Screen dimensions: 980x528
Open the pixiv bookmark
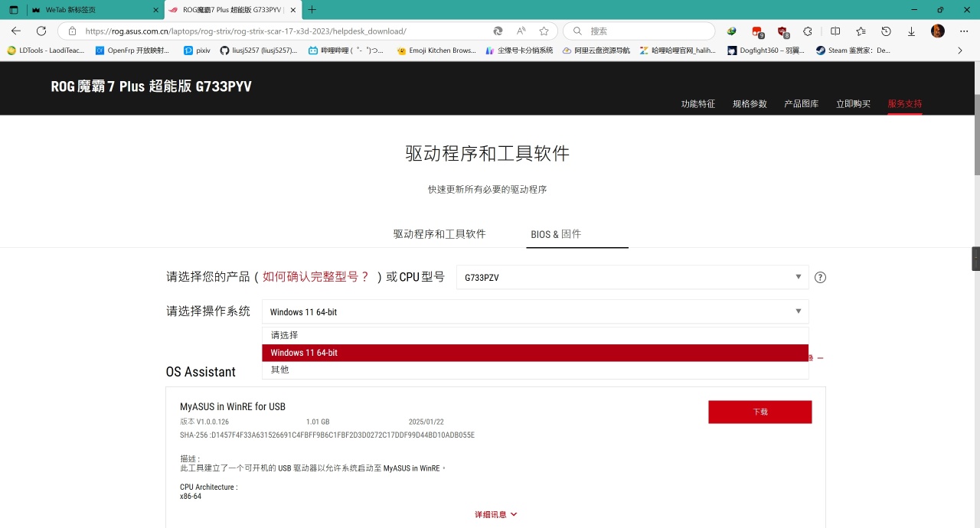point(197,51)
